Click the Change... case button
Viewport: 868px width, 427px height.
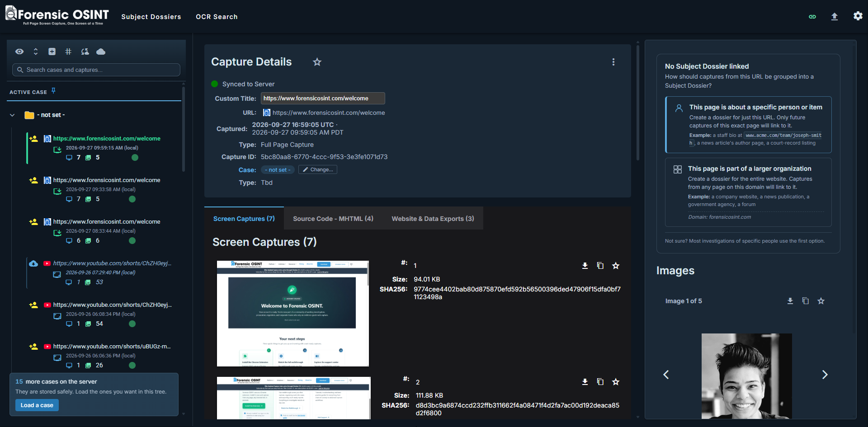[x=318, y=170]
